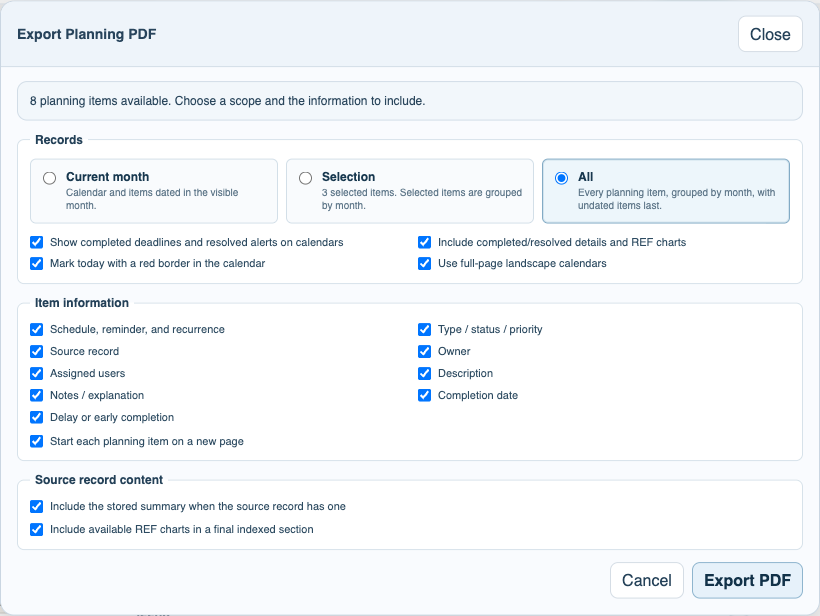
Task: Toggle Include completed/resolved details and REF charts
Action: point(425,242)
